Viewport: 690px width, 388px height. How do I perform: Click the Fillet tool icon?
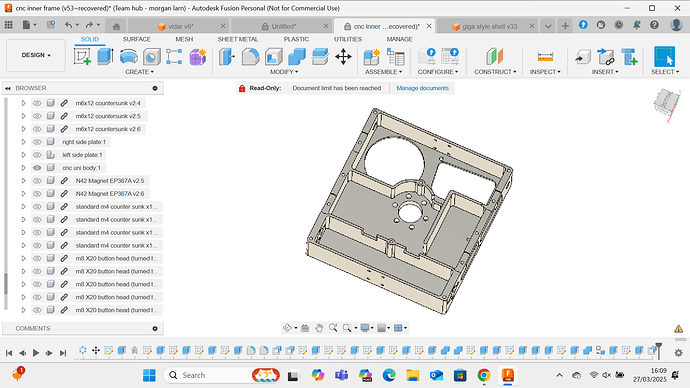pyautogui.click(x=250, y=57)
